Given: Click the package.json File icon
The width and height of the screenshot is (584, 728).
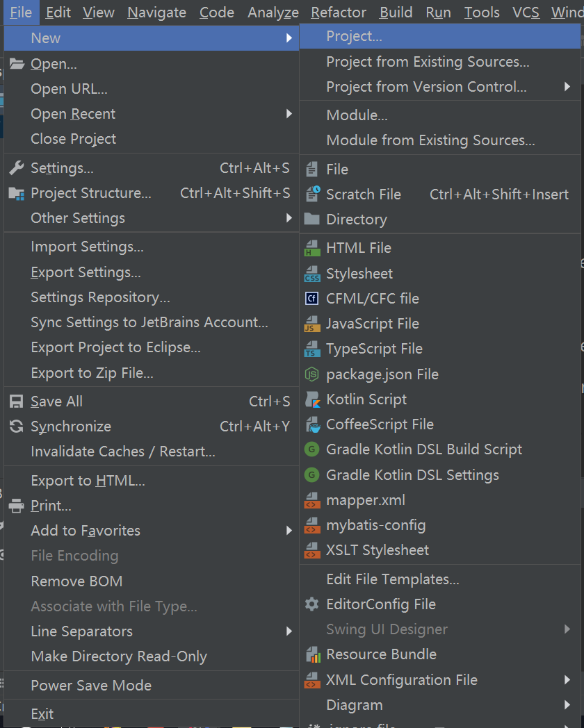Looking at the screenshot, I should click(312, 374).
